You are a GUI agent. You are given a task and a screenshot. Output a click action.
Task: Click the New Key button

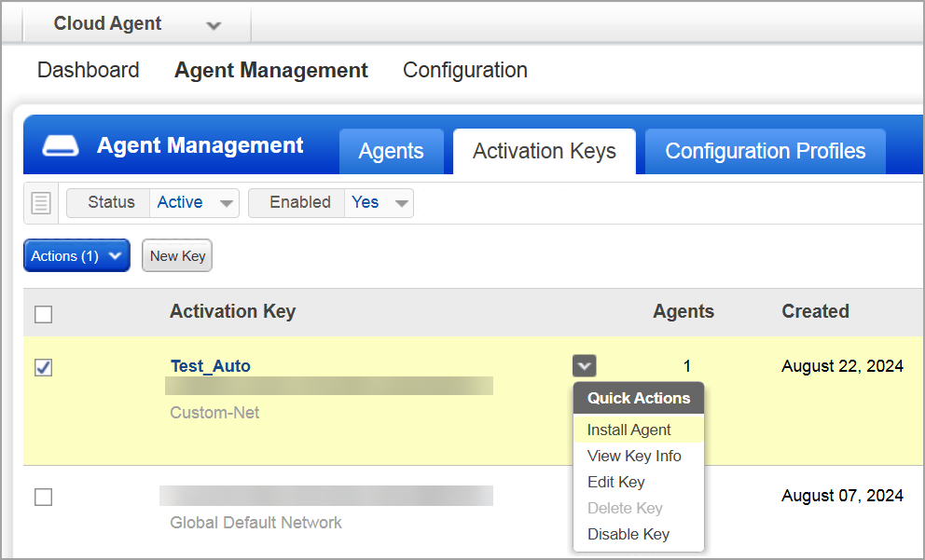click(176, 255)
